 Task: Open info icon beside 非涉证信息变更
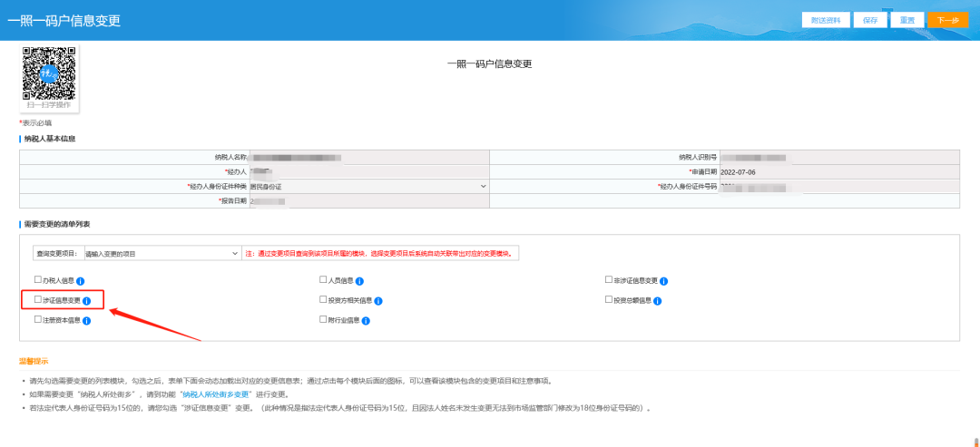664,281
